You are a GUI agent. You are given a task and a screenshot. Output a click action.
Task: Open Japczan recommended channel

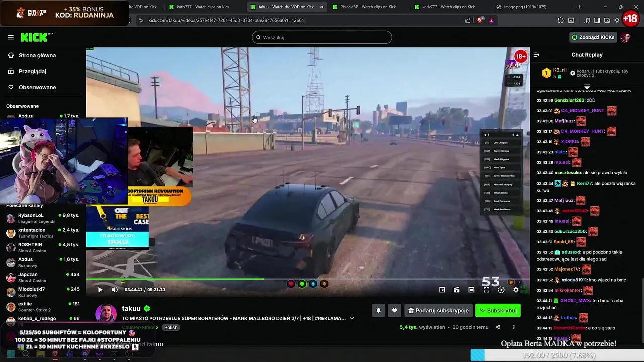coord(43,277)
